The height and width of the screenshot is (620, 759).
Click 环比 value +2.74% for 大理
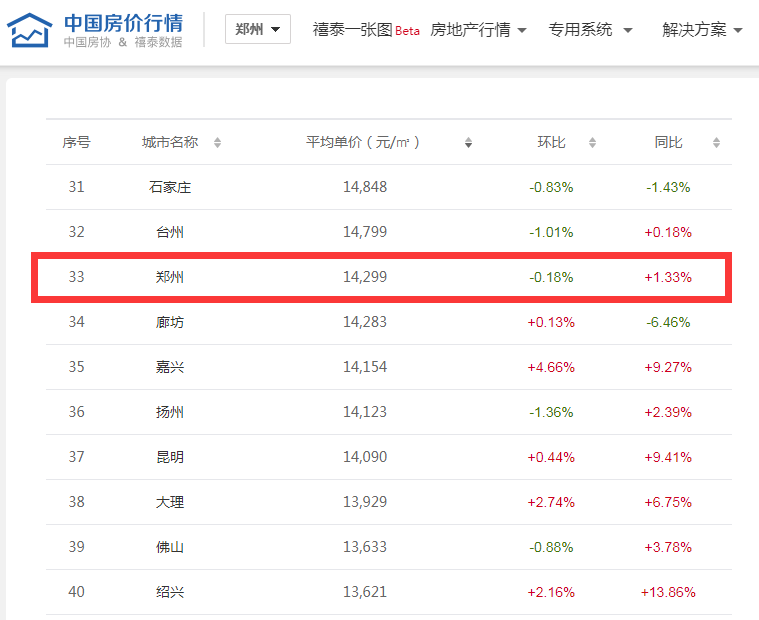point(551,502)
